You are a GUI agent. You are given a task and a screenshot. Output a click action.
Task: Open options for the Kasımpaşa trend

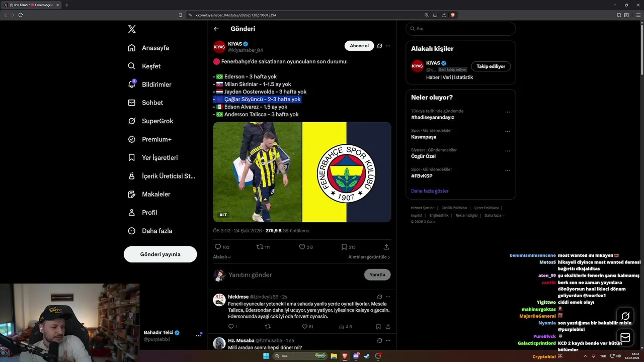point(507,132)
